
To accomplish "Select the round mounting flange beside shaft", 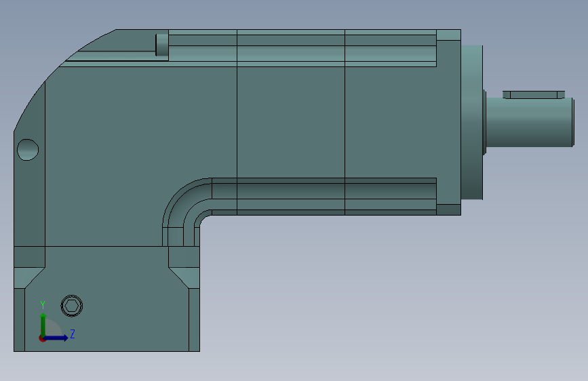I will tap(472, 123).
